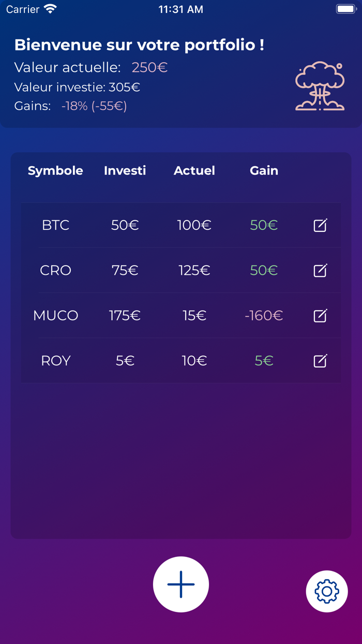Tap the Valeur actuelle 250€ value
The height and width of the screenshot is (644, 362).
coord(149,67)
